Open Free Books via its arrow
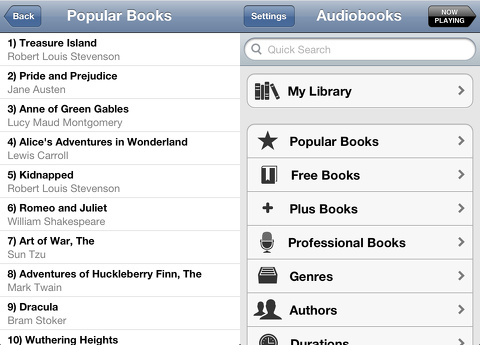Image resolution: width=480 pixels, height=360 pixels. pyautogui.click(x=461, y=174)
